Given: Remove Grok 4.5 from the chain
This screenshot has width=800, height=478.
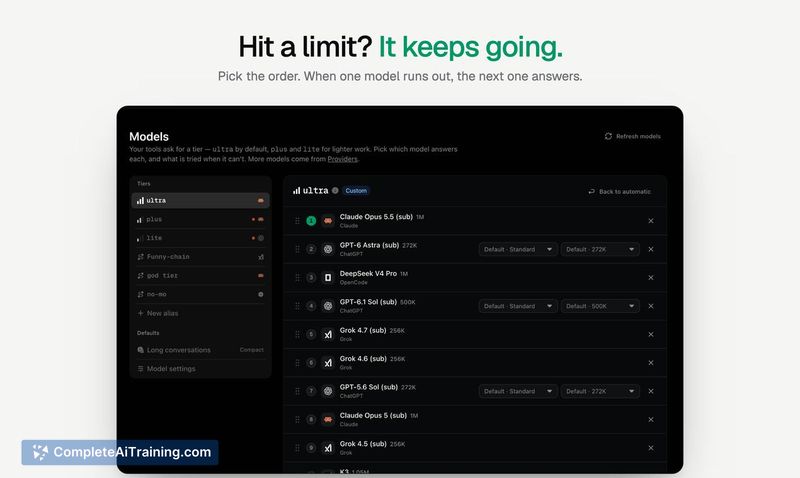Looking at the screenshot, I should (x=651, y=448).
